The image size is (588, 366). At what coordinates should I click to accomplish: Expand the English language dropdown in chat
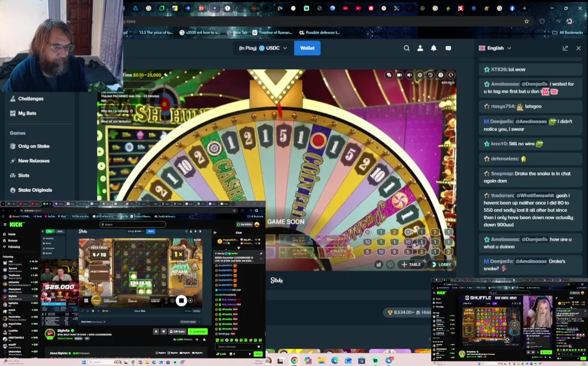495,48
